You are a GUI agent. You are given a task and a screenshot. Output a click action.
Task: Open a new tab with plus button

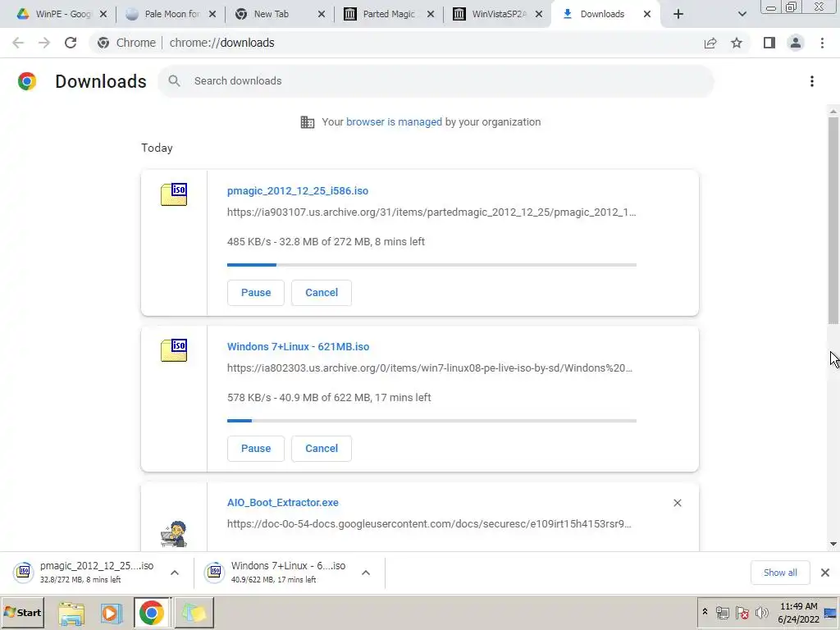click(x=678, y=14)
